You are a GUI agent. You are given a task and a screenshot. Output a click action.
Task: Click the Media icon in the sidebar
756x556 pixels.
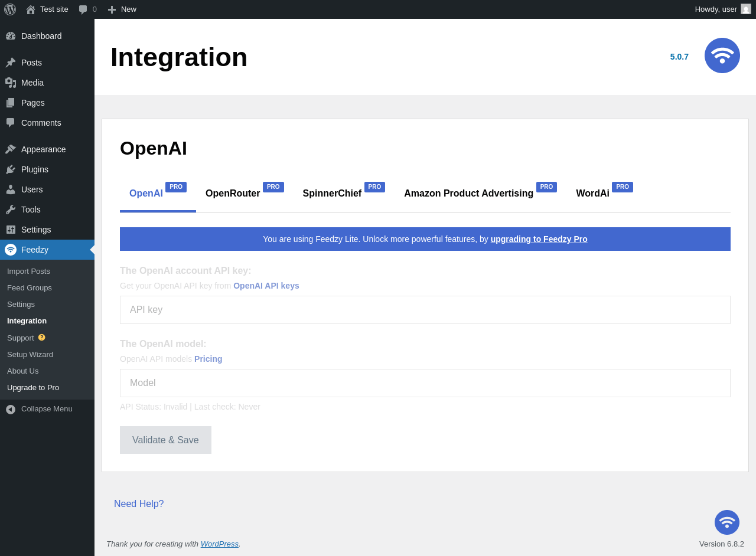tap(11, 83)
